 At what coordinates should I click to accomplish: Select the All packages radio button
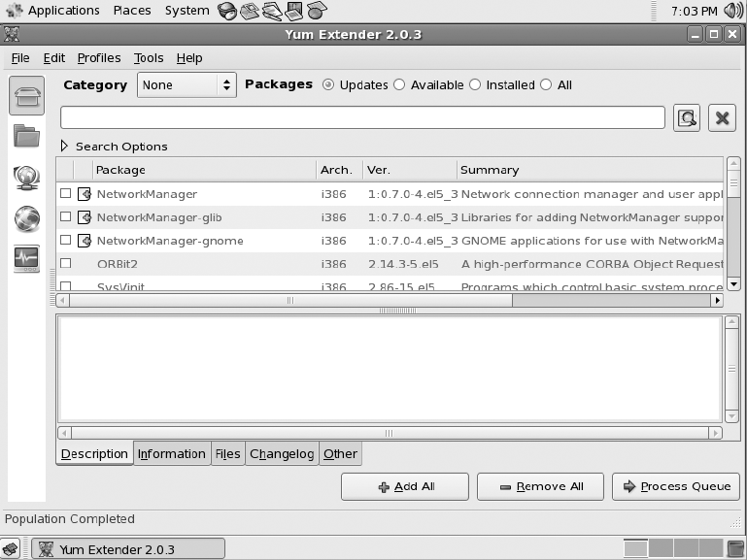coord(546,84)
